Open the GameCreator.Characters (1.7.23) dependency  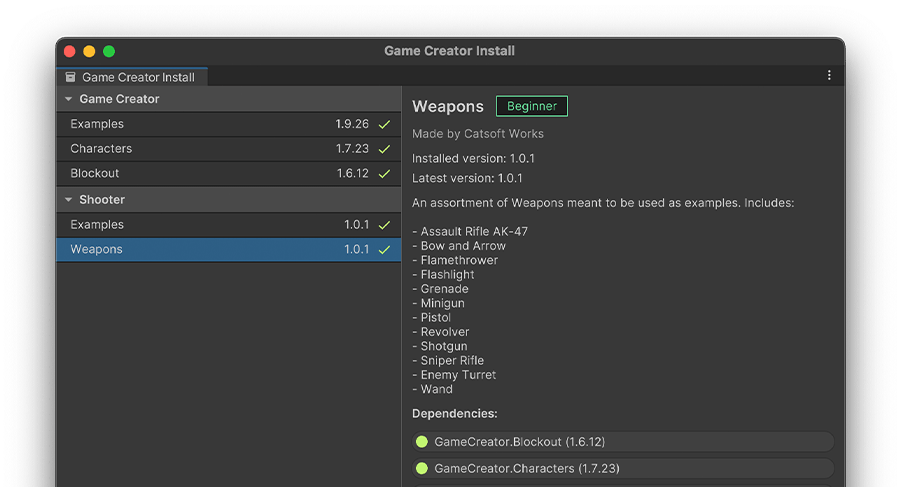(623, 468)
